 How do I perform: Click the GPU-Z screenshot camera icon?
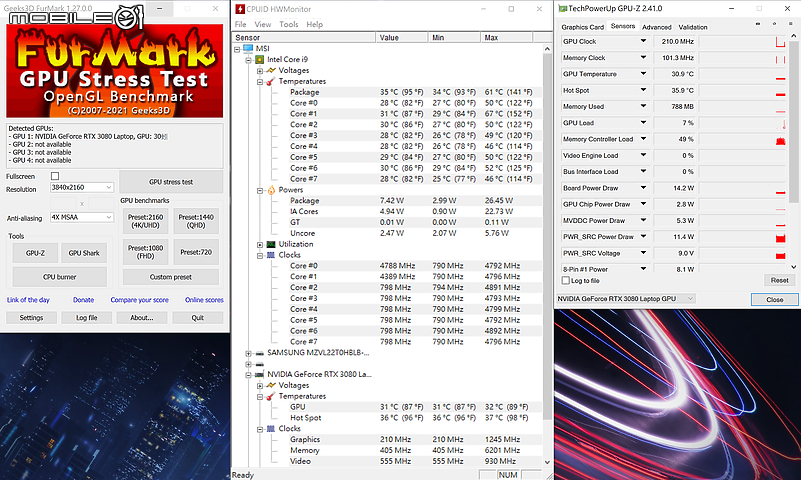coord(758,23)
